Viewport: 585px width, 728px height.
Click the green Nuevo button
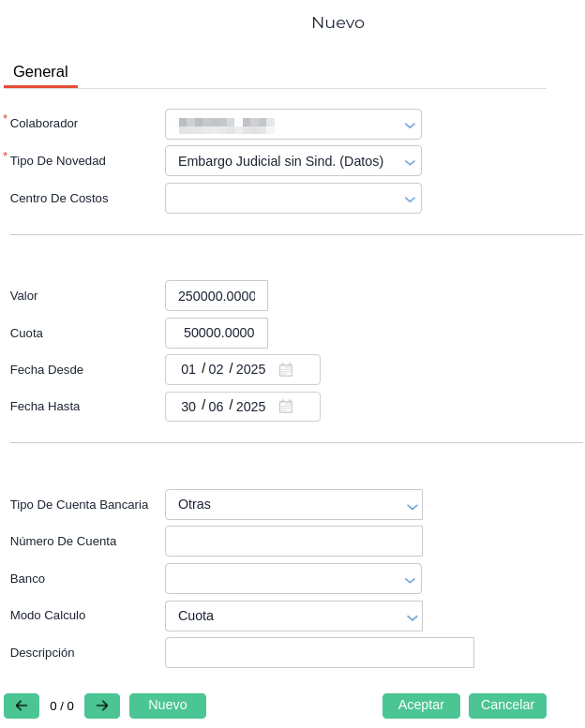click(x=168, y=706)
